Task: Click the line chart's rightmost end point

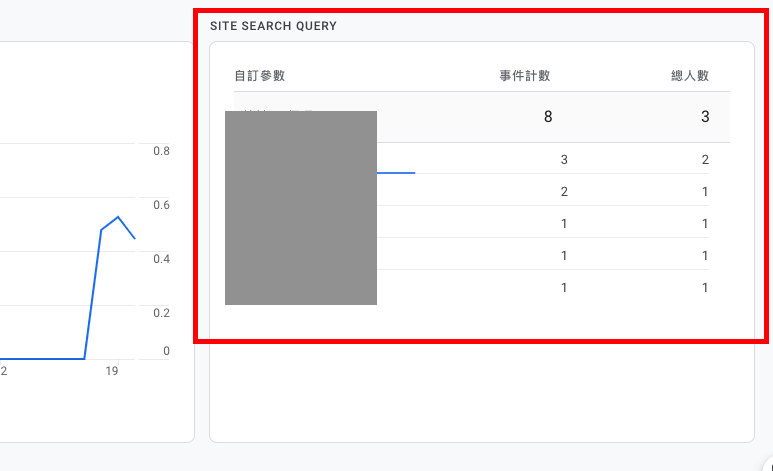Action: [135, 238]
